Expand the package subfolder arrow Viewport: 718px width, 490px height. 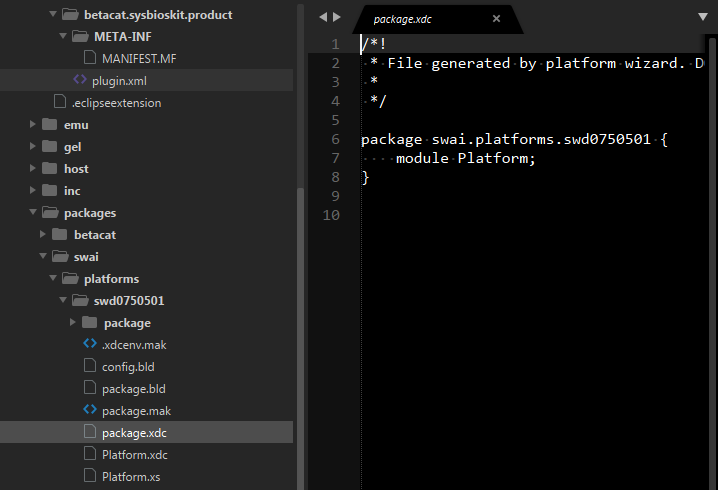pyautogui.click(x=72, y=323)
